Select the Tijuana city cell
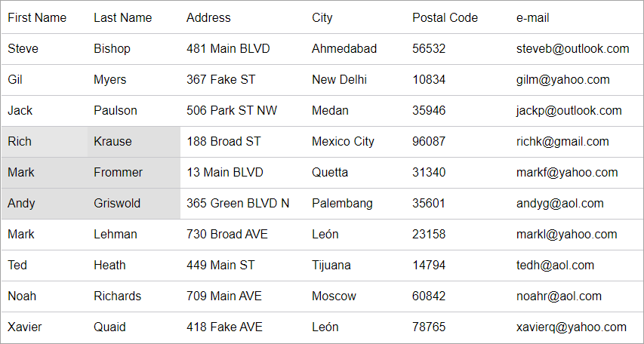644x344 pixels. pyautogui.click(x=332, y=266)
